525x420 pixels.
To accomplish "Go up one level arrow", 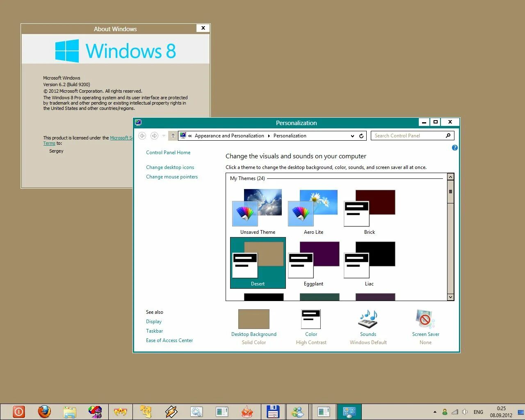I will point(173,136).
